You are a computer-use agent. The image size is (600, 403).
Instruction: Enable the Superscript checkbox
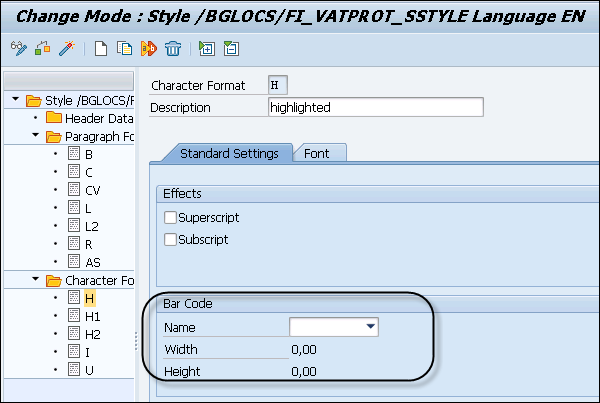(x=170, y=217)
